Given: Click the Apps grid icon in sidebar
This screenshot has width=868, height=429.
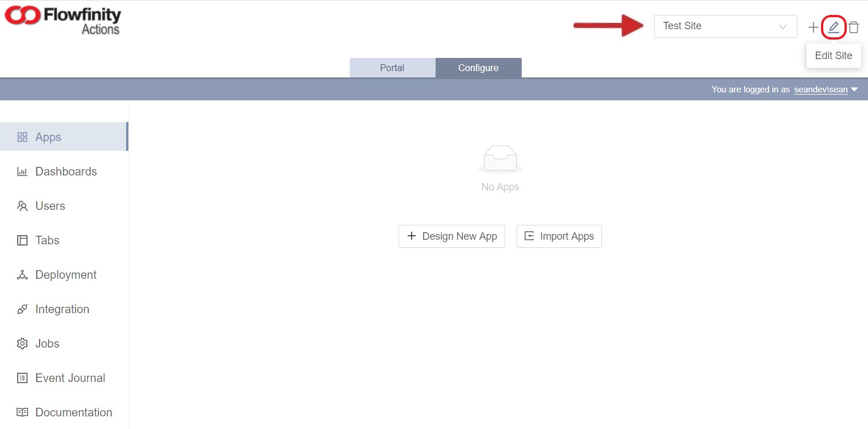Looking at the screenshot, I should click(x=22, y=137).
